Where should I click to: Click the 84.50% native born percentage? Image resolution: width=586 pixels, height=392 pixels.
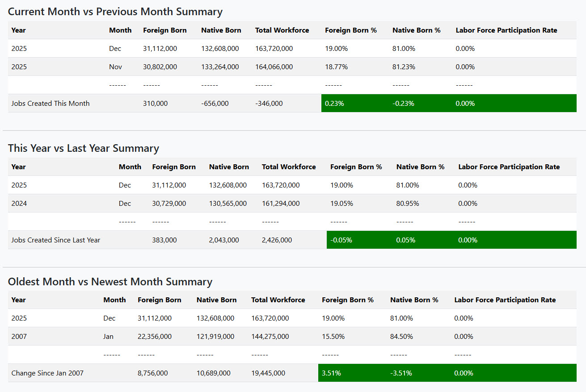tap(401, 336)
